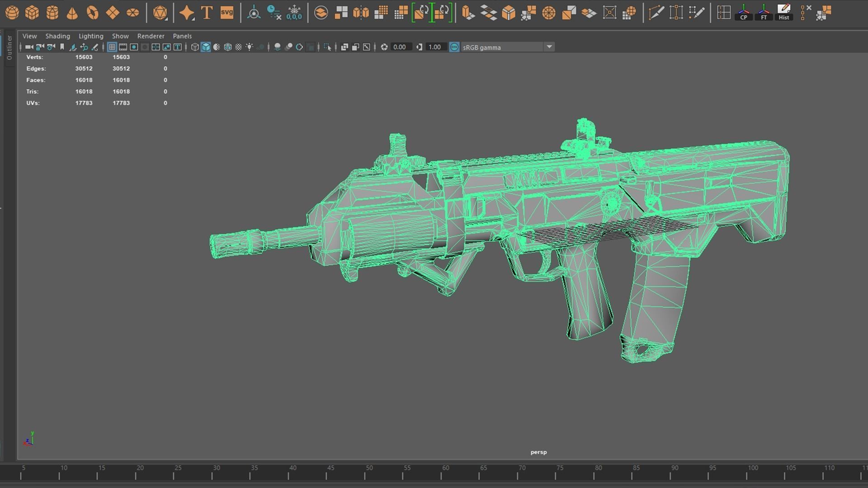The height and width of the screenshot is (488, 868).
Task: Open the Renderer menu
Action: click(151, 36)
